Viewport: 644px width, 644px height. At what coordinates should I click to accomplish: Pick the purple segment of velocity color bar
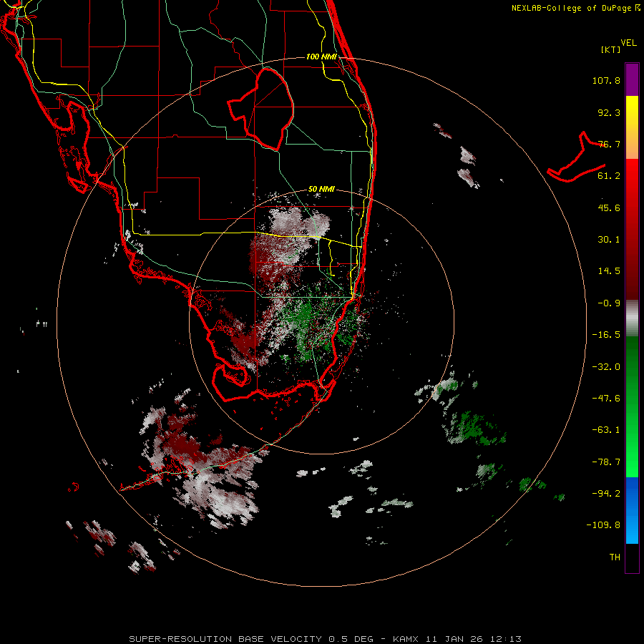632,79
